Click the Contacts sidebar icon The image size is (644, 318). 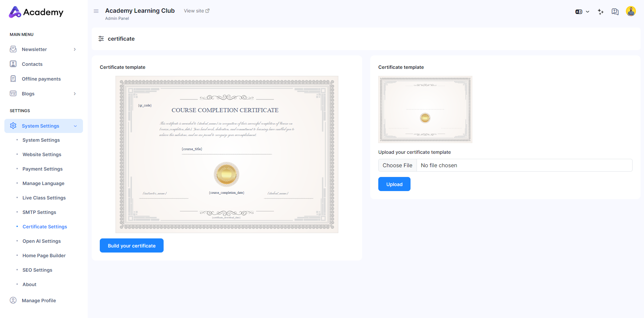tap(13, 64)
